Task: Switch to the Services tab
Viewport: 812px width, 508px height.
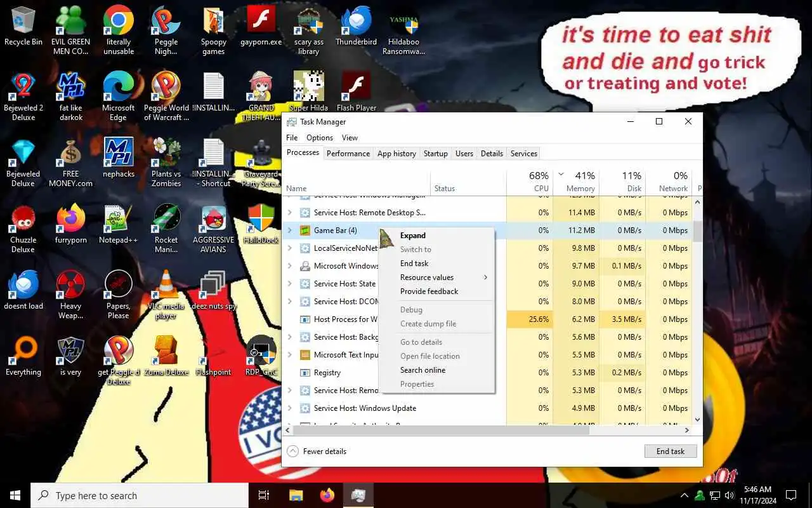Action: pos(524,154)
